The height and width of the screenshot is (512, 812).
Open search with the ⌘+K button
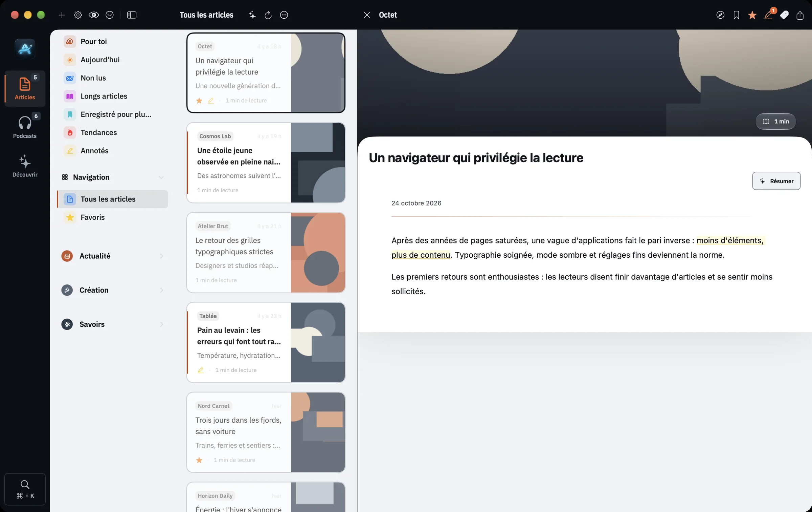coord(25,489)
